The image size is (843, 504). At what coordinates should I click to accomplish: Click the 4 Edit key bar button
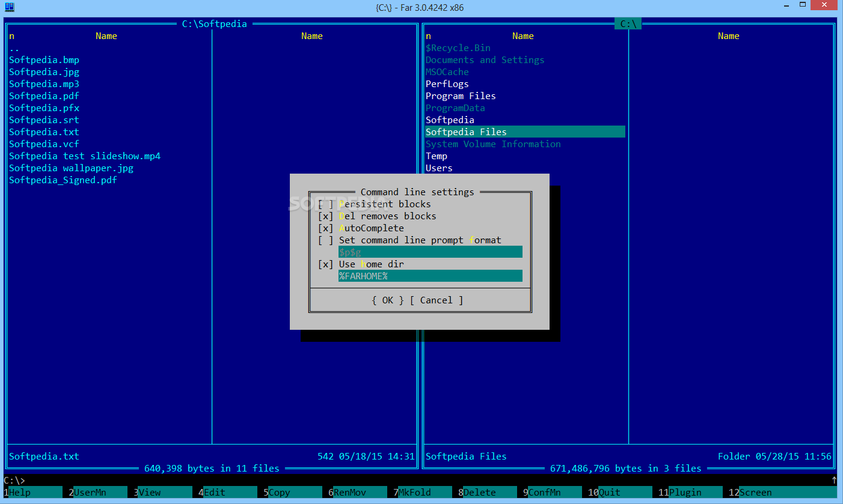click(227, 493)
